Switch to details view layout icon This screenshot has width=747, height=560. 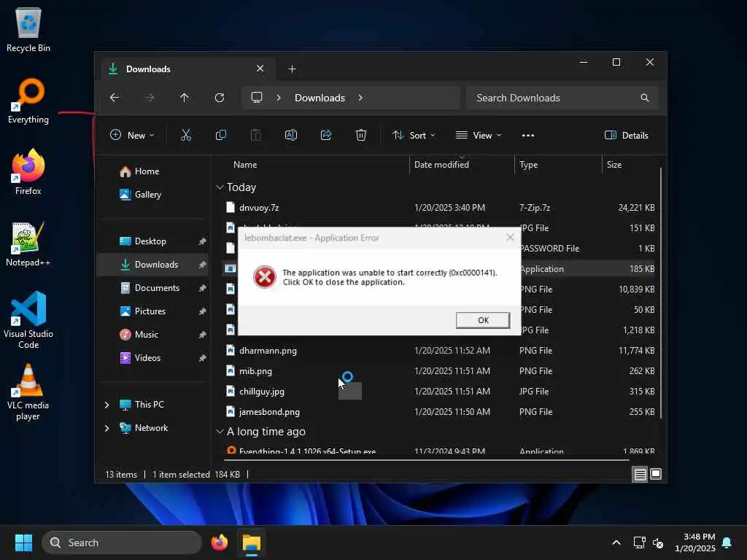point(640,474)
